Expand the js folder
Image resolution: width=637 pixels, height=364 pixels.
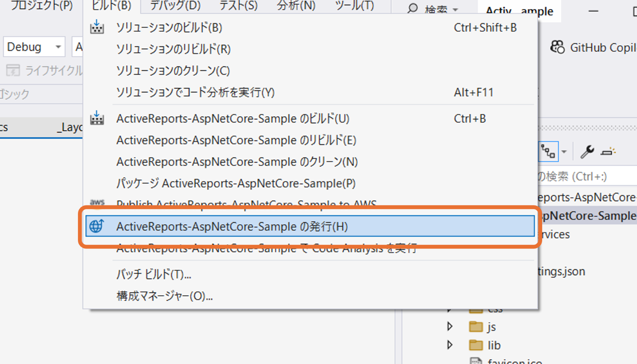450,327
